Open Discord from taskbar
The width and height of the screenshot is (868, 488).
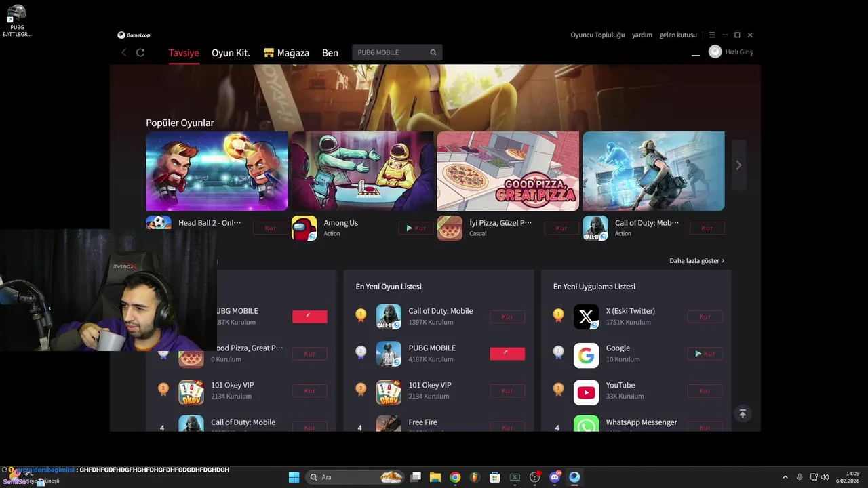point(555,477)
